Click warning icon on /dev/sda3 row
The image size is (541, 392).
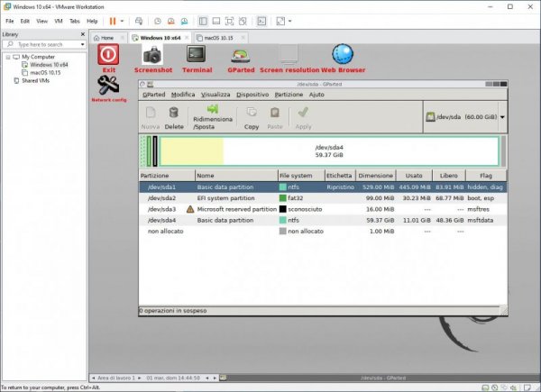pyautogui.click(x=190, y=209)
